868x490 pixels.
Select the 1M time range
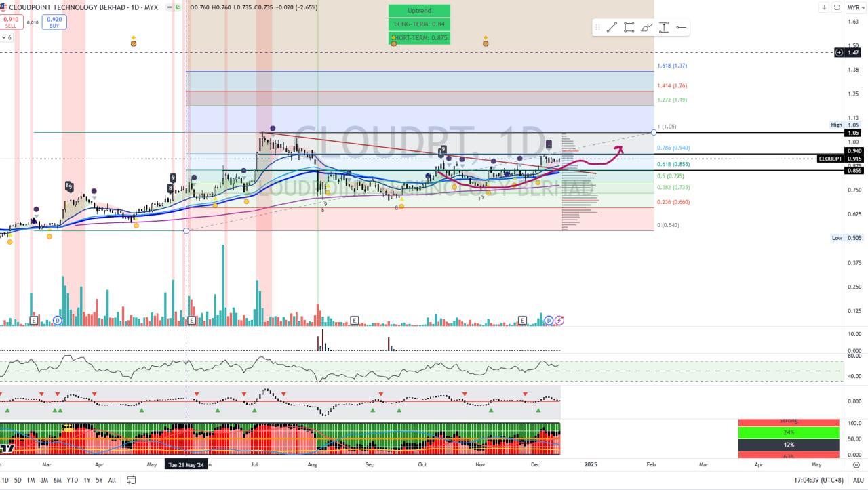coord(31,480)
